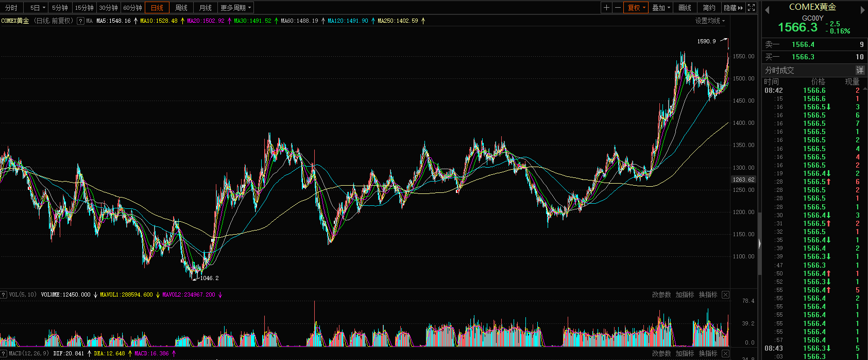Click the MA250:1402.59 value
The width and height of the screenshot is (868, 360).
(398, 21)
